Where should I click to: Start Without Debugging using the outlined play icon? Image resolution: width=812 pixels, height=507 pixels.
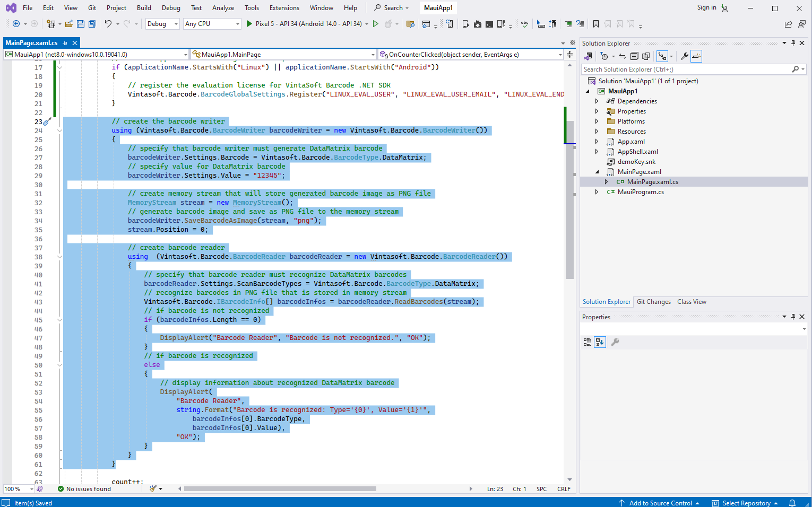[376, 24]
